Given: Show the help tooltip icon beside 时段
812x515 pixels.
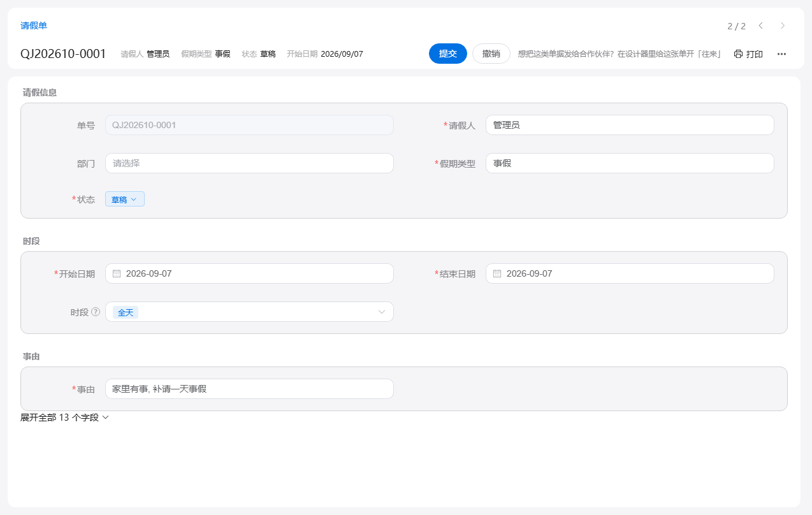Looking at the screenshot, I should pyautogui.click(x=96, y=312).
